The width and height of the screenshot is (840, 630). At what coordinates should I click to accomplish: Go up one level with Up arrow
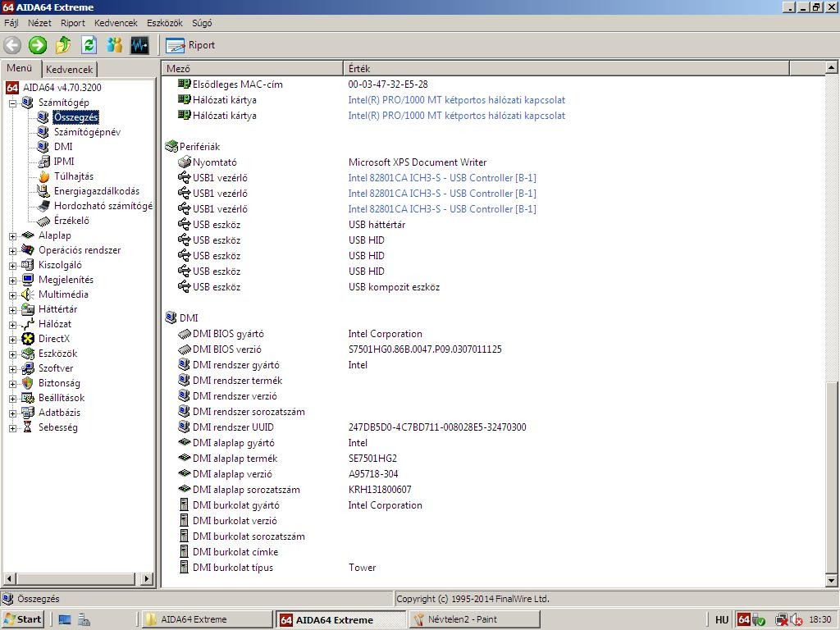tap(63, 45)
